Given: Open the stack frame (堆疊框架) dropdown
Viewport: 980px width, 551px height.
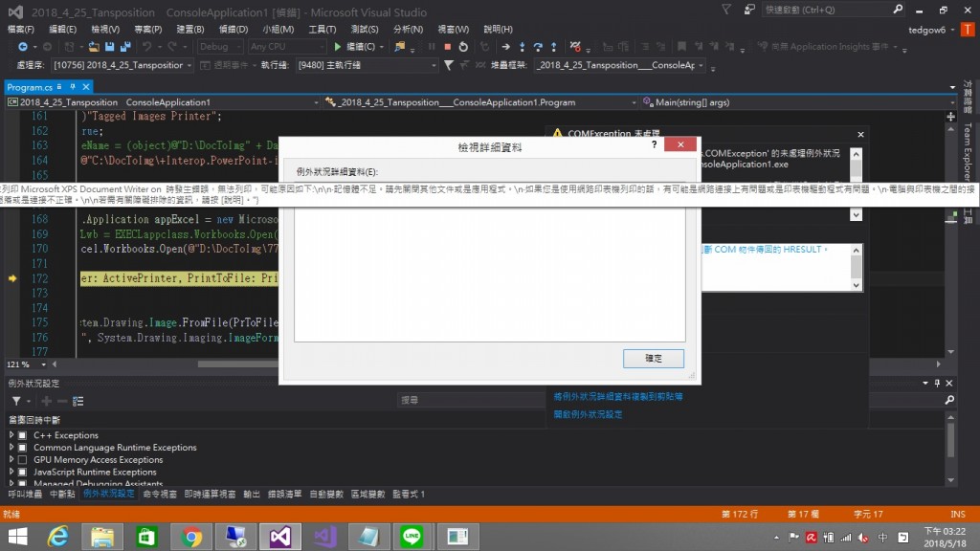Looking at the screenshot, I should (x=620, y=65).
